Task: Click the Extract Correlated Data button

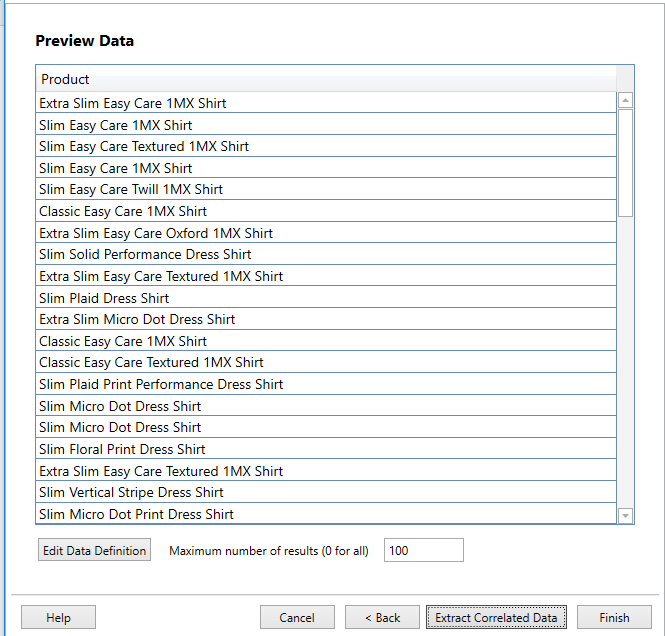Action: point(496,618)
